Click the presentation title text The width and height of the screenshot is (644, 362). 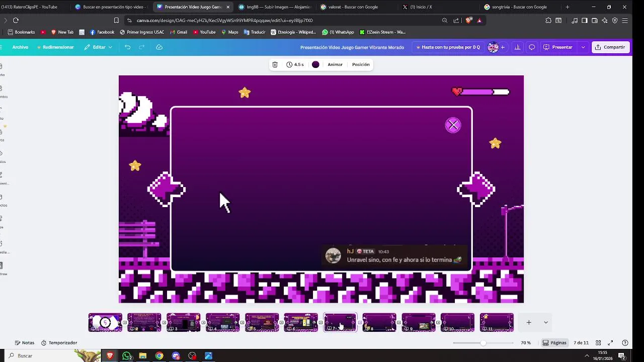352,47
